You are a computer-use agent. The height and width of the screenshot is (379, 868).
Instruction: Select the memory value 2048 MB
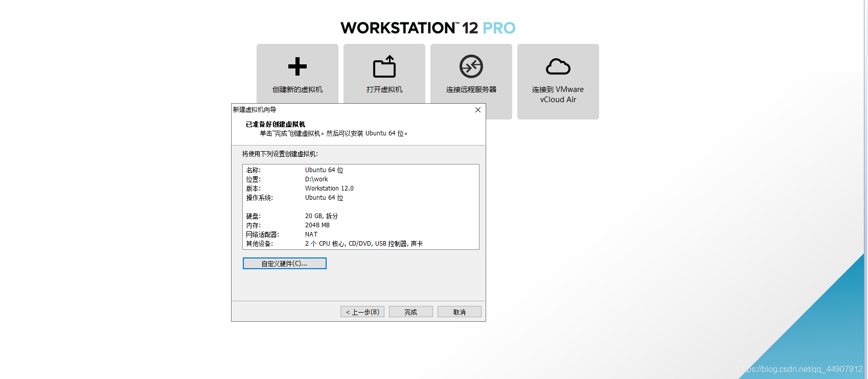coord(317,225)
